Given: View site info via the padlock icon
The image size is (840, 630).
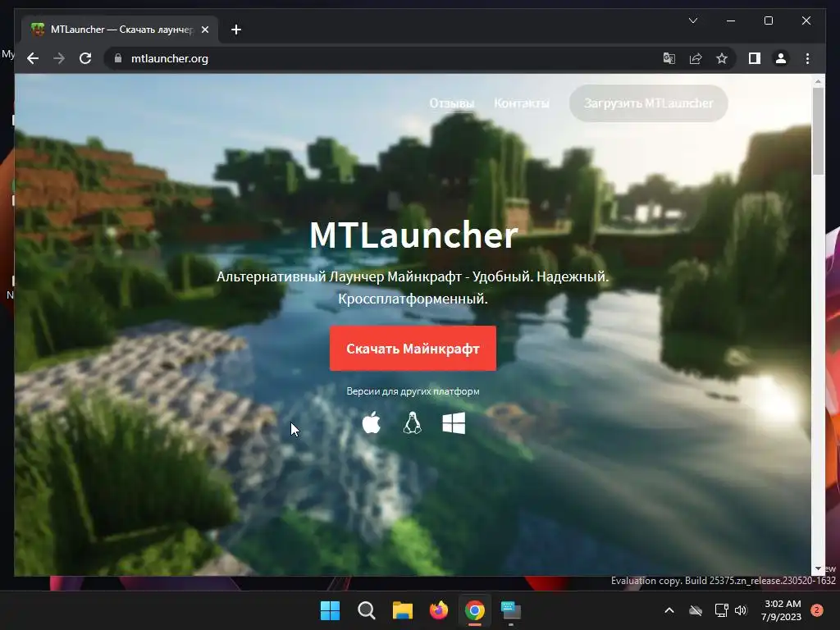Looking at the screenshot, I should (118, 58).
